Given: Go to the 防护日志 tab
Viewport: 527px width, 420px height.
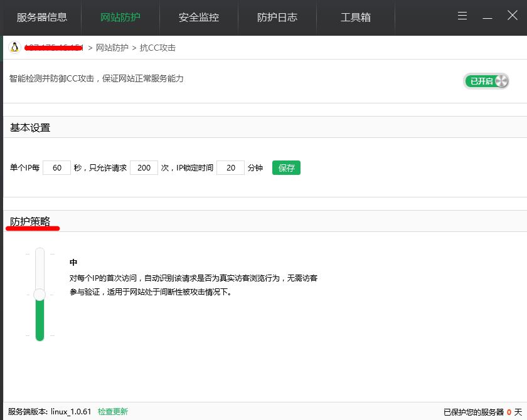Looking at the screenshot, I should pos(277,18).
